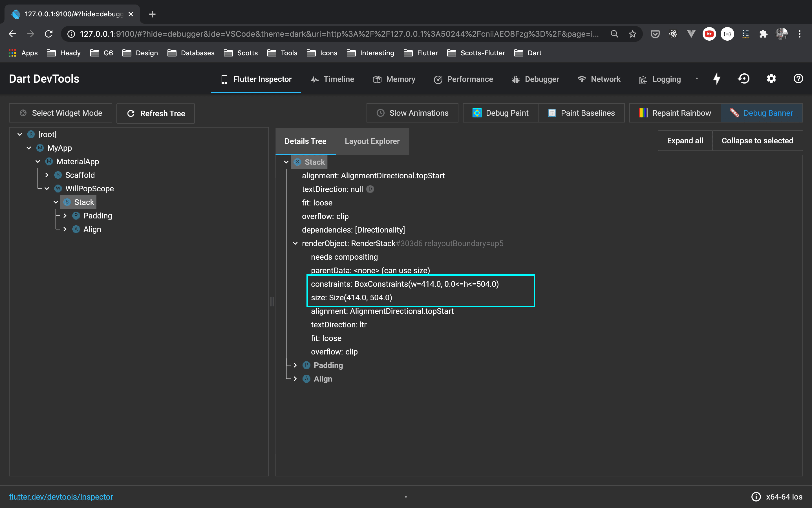The image size is (812, 508).
Task: Open the React DevTools extension icon
Action: [x=673, y=34]
